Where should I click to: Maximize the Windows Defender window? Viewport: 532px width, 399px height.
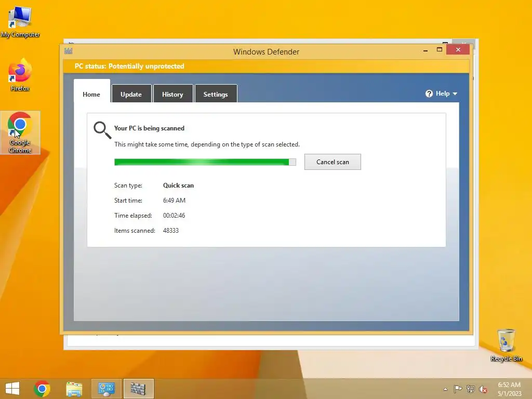click(440, 50)
